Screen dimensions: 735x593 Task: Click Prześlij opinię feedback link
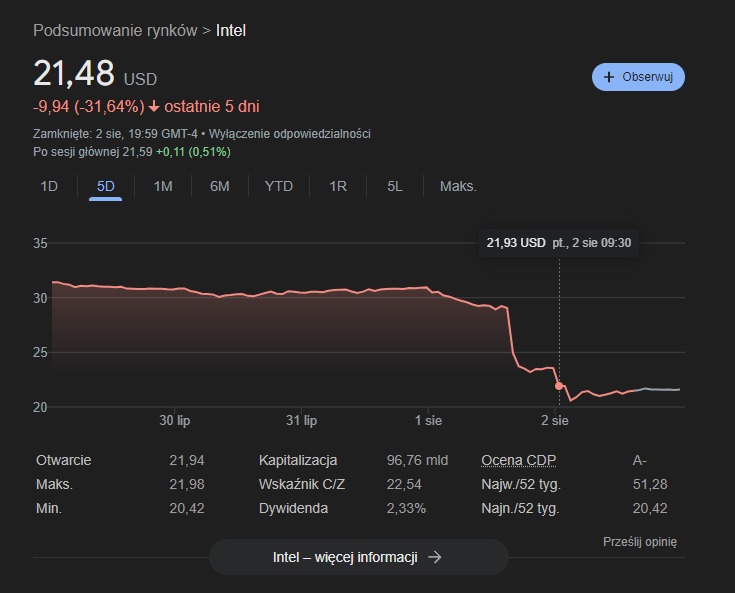640,542
